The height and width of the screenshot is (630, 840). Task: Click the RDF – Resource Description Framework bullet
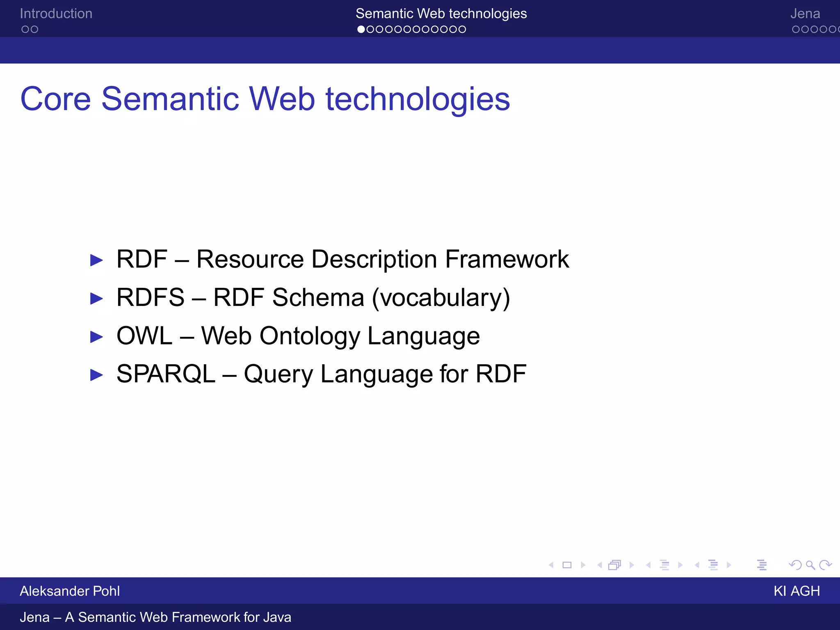pos(342,259)
